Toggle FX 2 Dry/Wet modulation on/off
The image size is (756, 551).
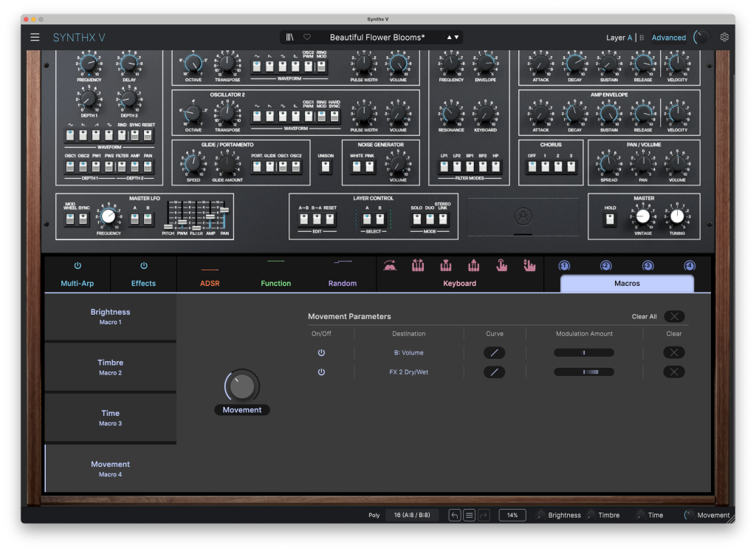point(322,372)
